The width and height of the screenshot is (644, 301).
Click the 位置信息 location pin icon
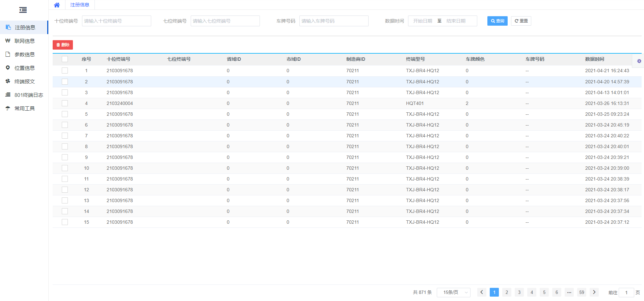(x=8, y=67)
